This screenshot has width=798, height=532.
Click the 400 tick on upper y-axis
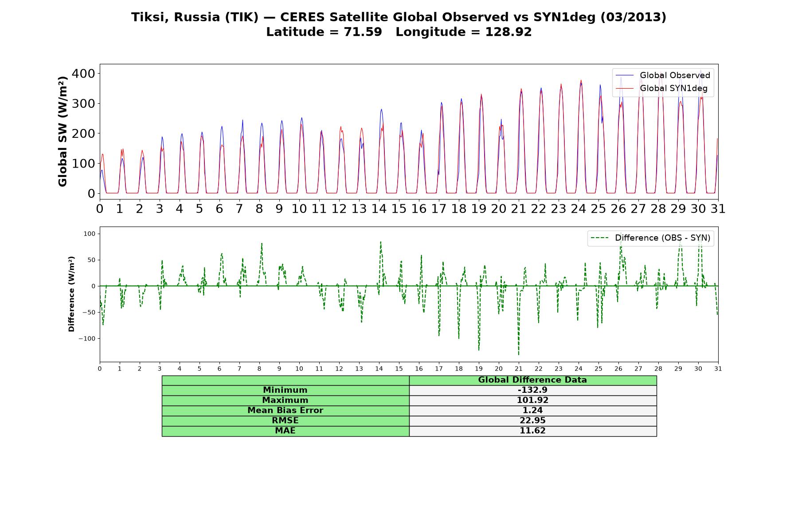[x=84, y=74]
